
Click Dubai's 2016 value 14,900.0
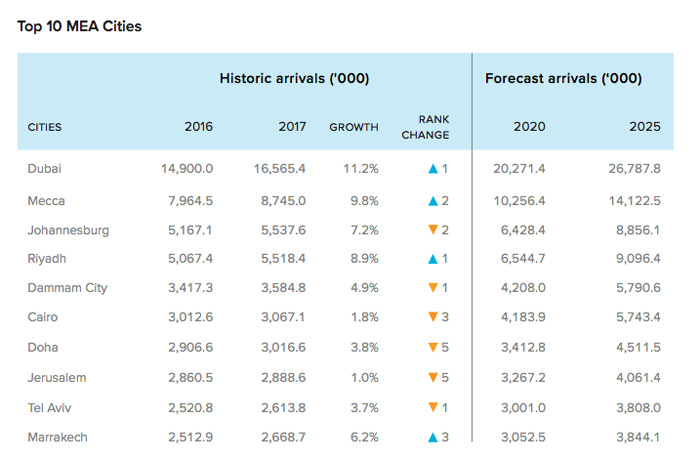[187, 169]
